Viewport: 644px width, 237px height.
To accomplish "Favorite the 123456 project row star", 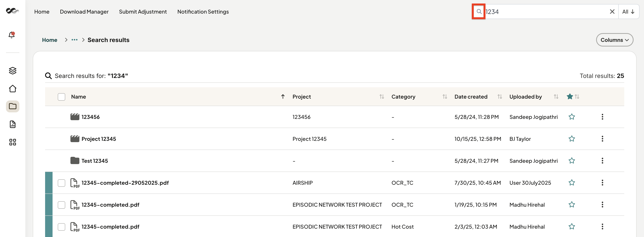I will coord(572,117).
